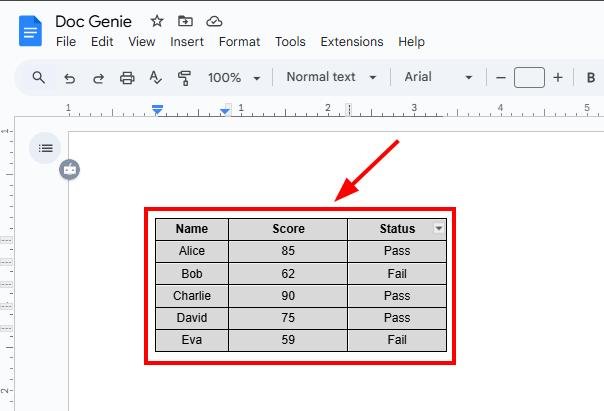Image resolution: width=604 pixels, height=411 pixels.
Task: Click the Pass cell in Alice's row
Action: pyautogui.click(x=397, y=251)
